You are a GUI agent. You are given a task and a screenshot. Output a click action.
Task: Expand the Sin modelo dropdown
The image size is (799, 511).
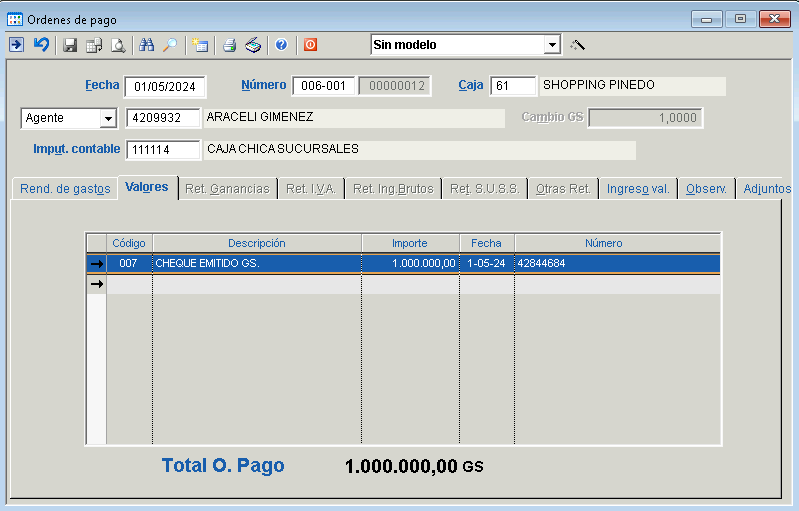(552, 45)
